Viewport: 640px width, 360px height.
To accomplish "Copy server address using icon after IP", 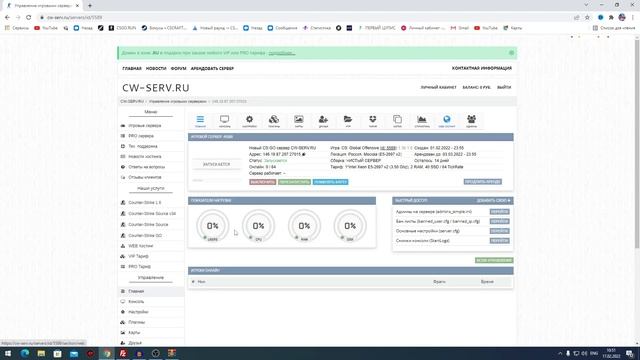I will [x=304, y=154].
